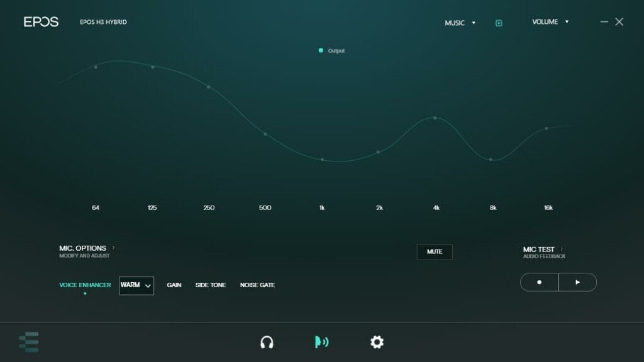Click the EPOS sidebar menu icon
Viewport: 644px width, 362px height.
tap(29, 342)
